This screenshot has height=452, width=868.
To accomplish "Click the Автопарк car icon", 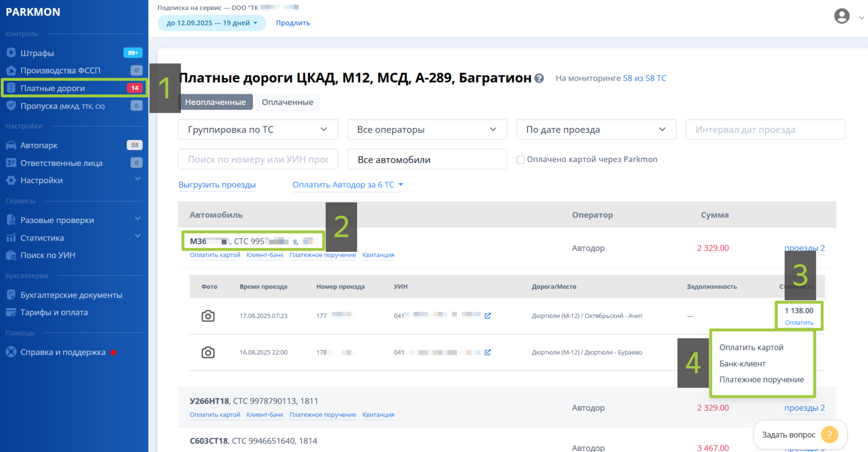I will (x=11, y=145).
